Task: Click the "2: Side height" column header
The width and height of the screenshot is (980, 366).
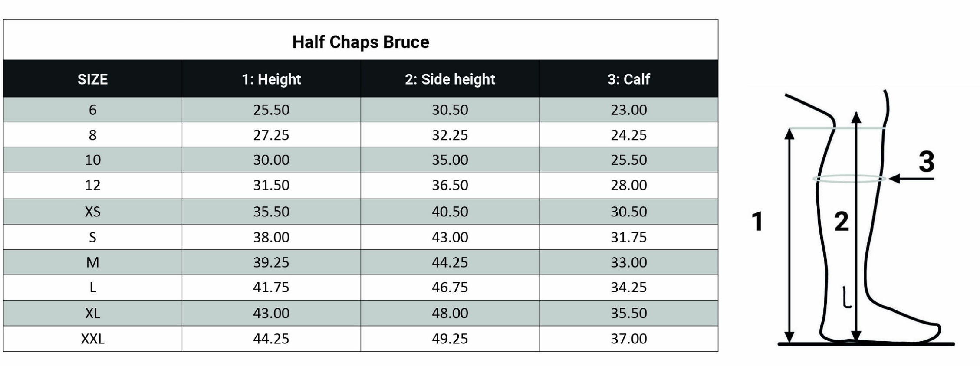Action: (x=450, y=79)
